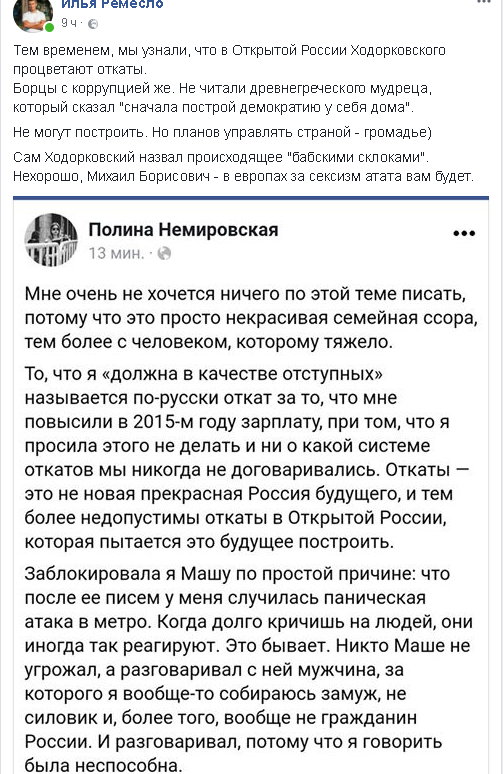503x774 pixels.
Task: Open the ellipsis menu of Илья Ремесло's post
Action: 484,2
